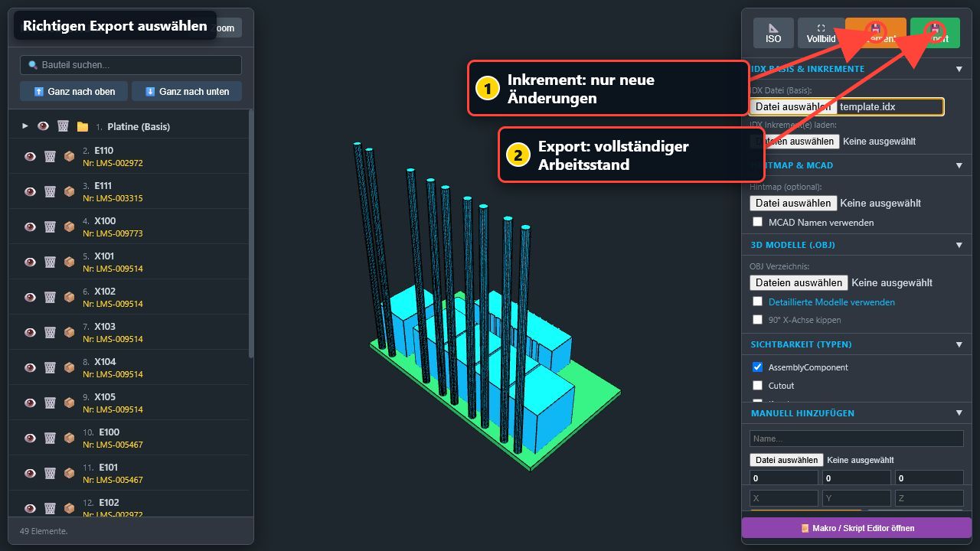
Task: Click the green Export button
Action: pos(935,32)
